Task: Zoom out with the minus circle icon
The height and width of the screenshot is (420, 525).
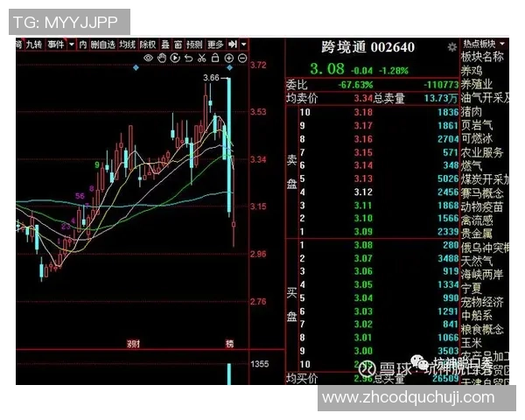Action: [242, 59]
